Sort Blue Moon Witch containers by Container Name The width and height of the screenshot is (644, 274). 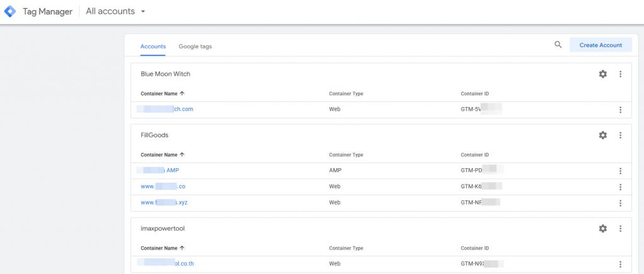pos(163,94)
